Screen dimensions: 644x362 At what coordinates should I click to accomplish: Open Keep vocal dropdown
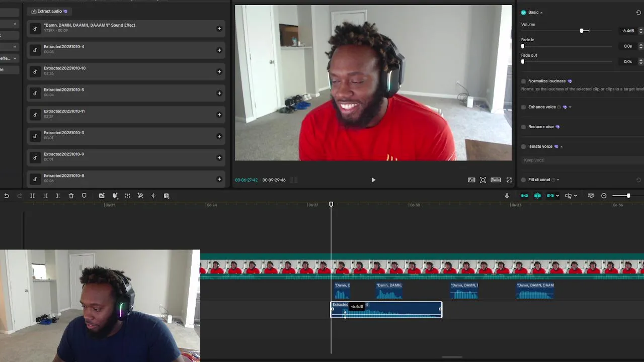(583, 160)
